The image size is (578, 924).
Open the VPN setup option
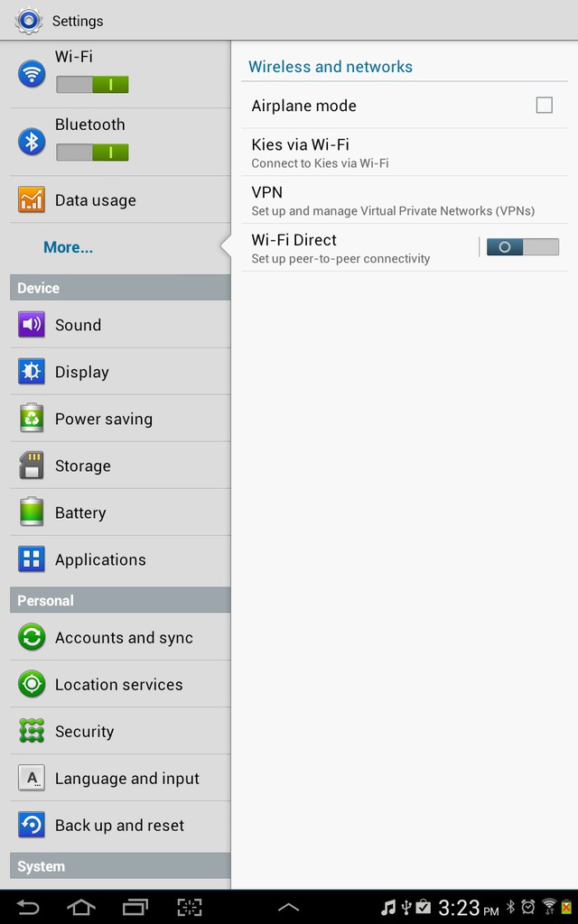click(x=404, y=199)
